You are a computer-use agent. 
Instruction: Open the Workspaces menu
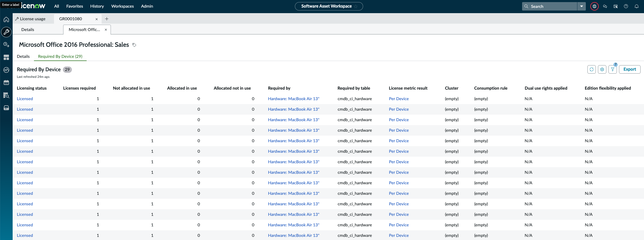pyautogui.click(x=122, y=6)
